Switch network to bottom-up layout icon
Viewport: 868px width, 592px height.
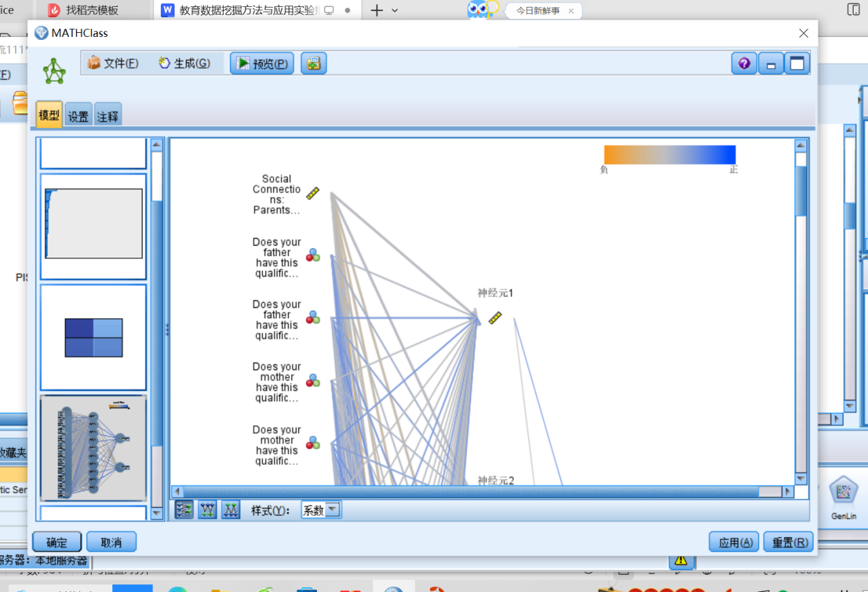pyautogui.click(x=231, y=510)
